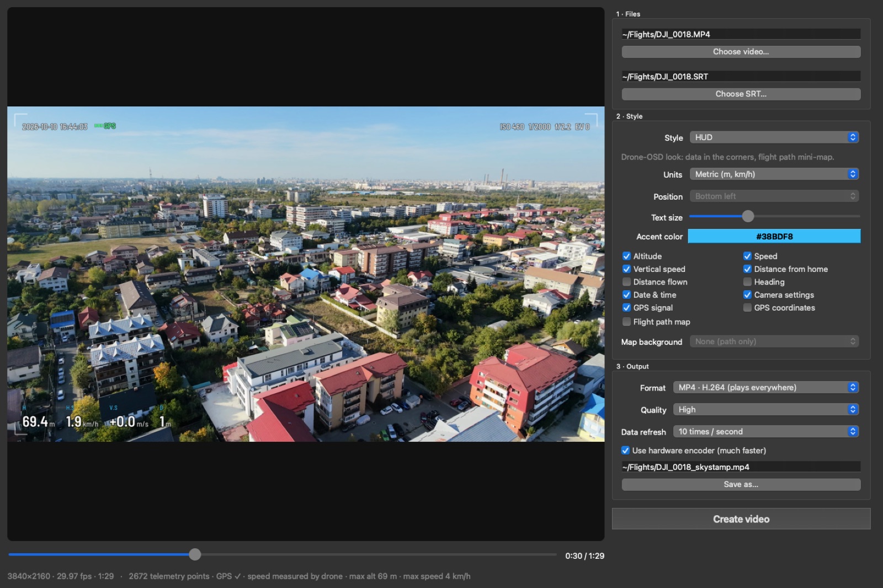Open the Quality dropdown set to High
The image size is (883, 588).
(766, 410)
